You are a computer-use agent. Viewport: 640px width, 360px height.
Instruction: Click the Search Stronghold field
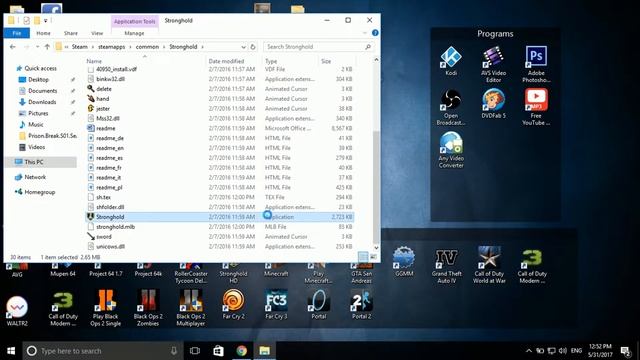(318, 47)
